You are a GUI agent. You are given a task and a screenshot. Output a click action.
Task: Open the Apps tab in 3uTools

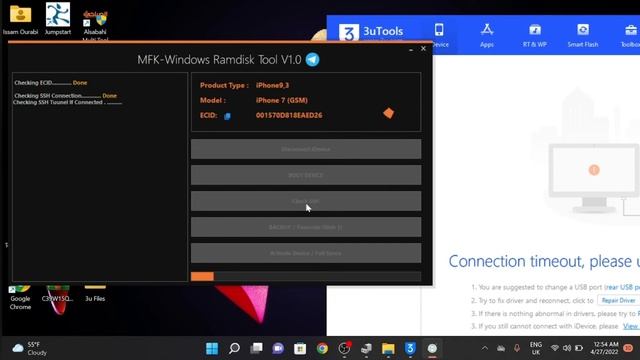(x=487, y=35)
